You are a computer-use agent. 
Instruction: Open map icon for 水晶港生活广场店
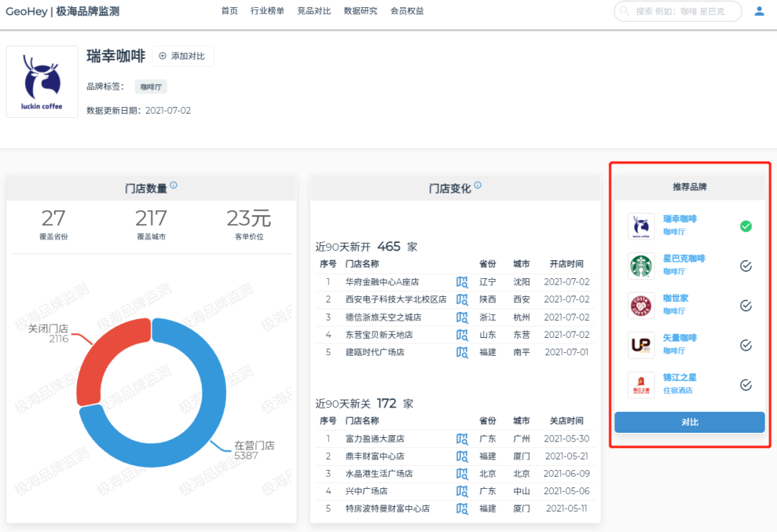462,474
